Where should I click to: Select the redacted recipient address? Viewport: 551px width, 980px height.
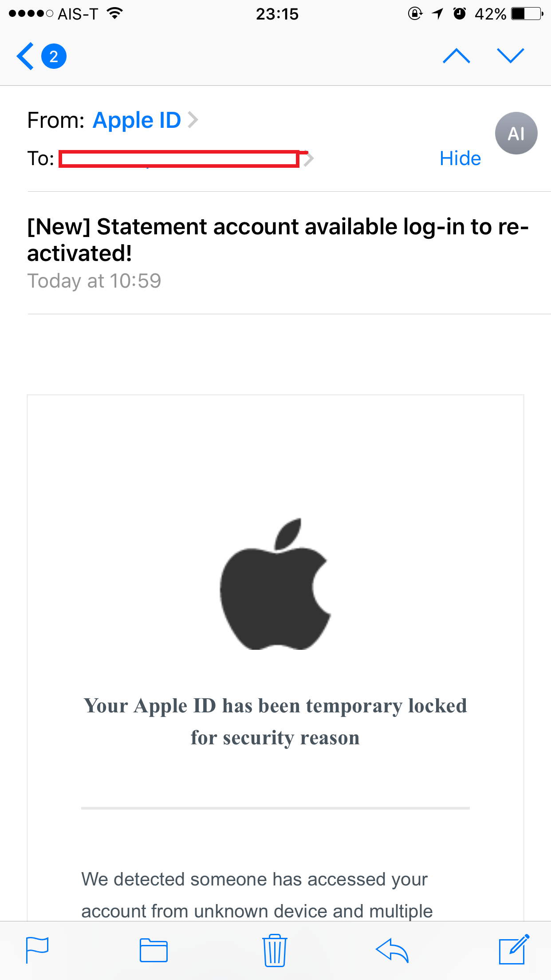(179, 159)
